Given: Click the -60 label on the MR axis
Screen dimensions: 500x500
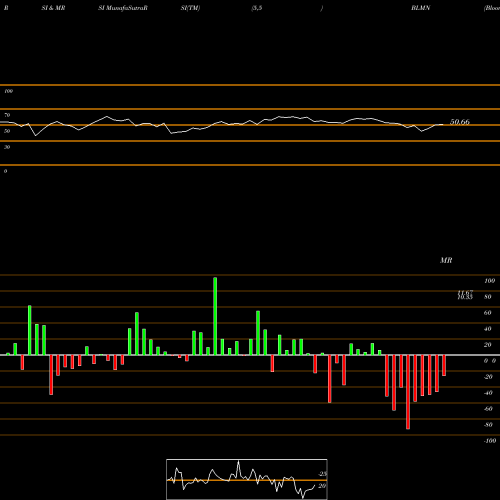Looking at the screenshot, I should point(488,409).
